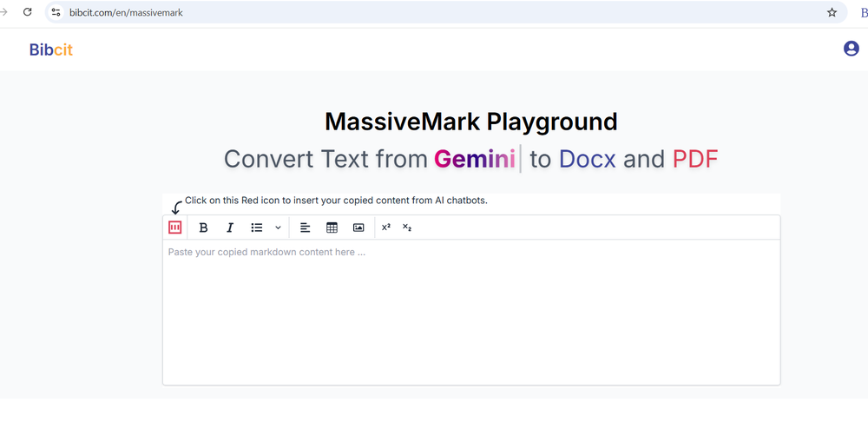This screenshot has height=422, width=868.
Task: Click the MassiveMark Playground heading
Action: [x=471, y=122]
